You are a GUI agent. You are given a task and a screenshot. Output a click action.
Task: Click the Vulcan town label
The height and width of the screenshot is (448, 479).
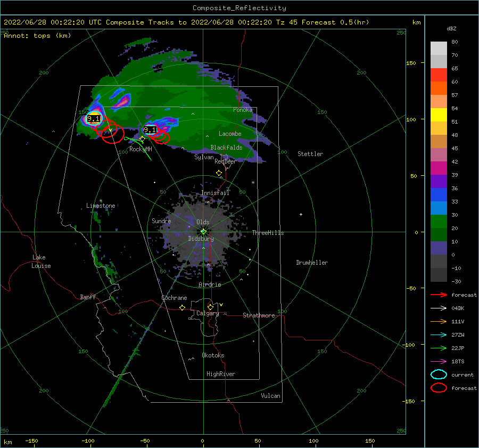click(x=271, y=396)
